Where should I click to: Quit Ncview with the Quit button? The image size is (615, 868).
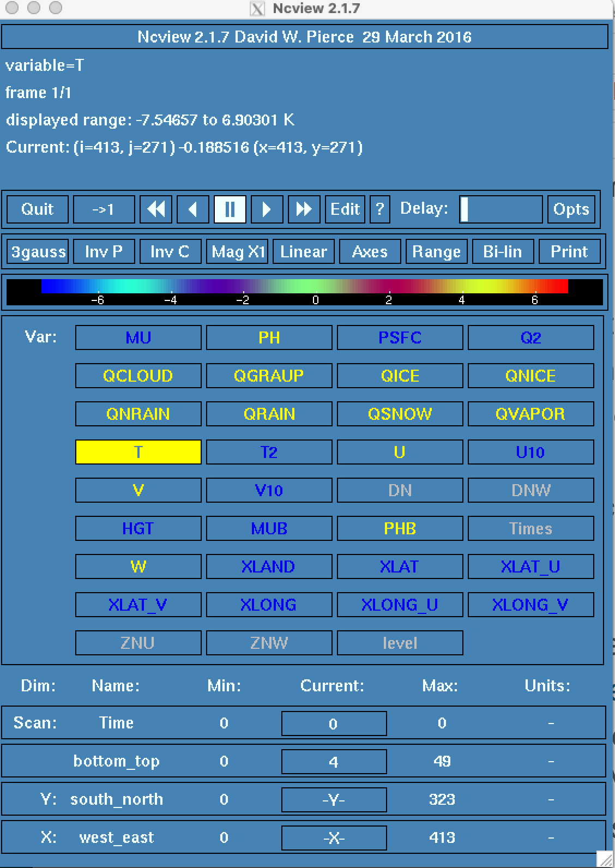click(38, 209)
